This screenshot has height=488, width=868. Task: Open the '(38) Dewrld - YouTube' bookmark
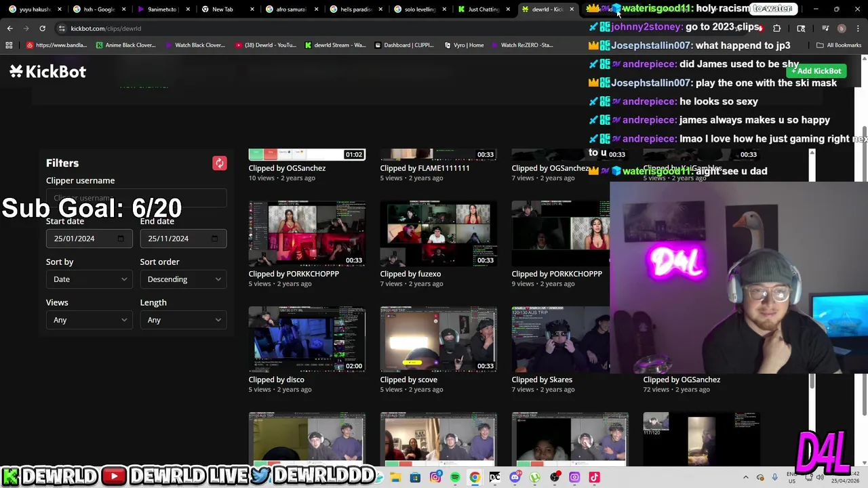point(266,45)
